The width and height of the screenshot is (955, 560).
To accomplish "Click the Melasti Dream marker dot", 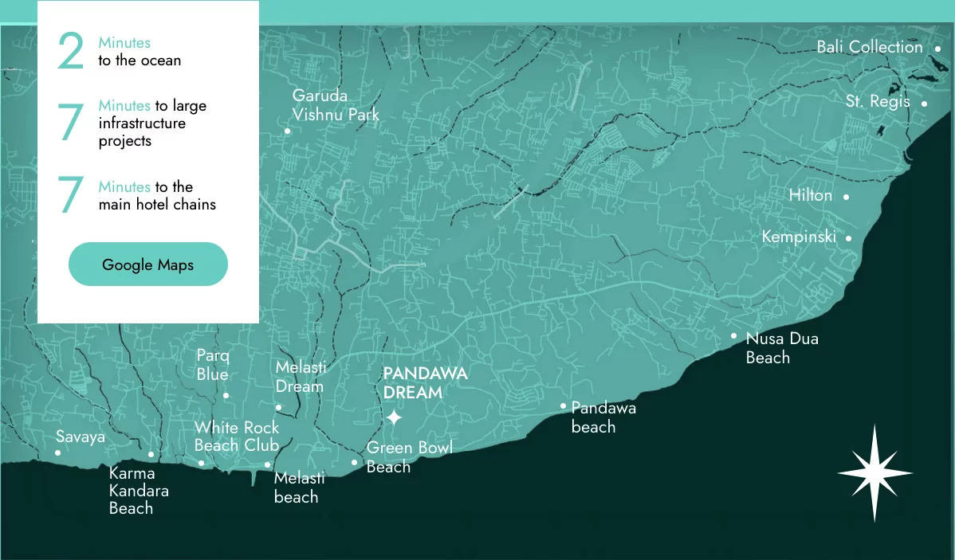I will point(278,408).
